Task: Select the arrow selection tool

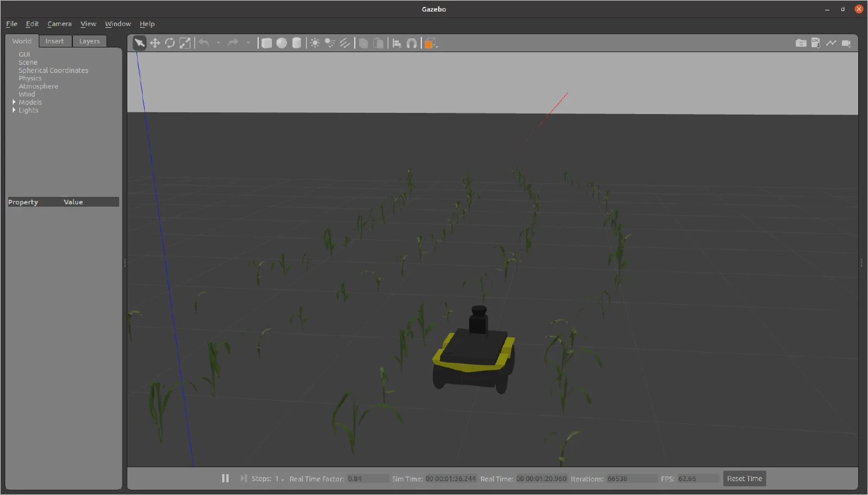Action: click(139, 42)
